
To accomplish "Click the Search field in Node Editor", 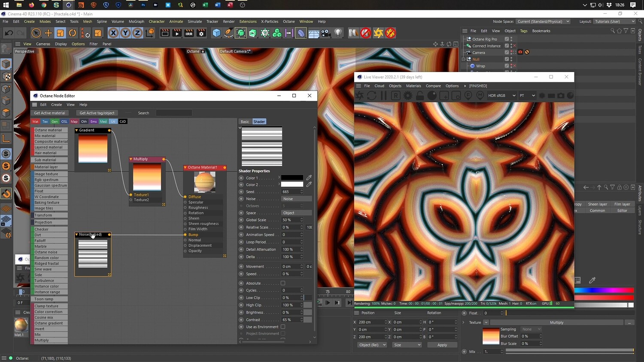I will 174,113.
